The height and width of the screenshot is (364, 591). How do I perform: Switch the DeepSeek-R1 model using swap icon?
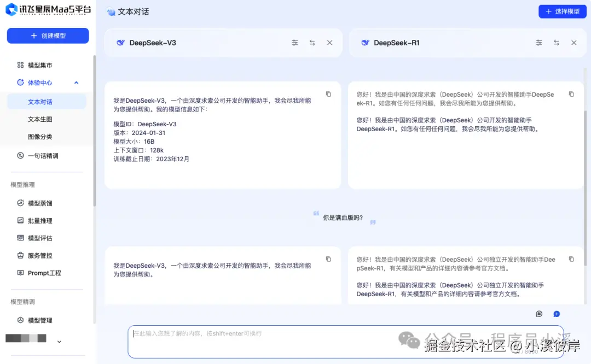[x=557, y=43]
